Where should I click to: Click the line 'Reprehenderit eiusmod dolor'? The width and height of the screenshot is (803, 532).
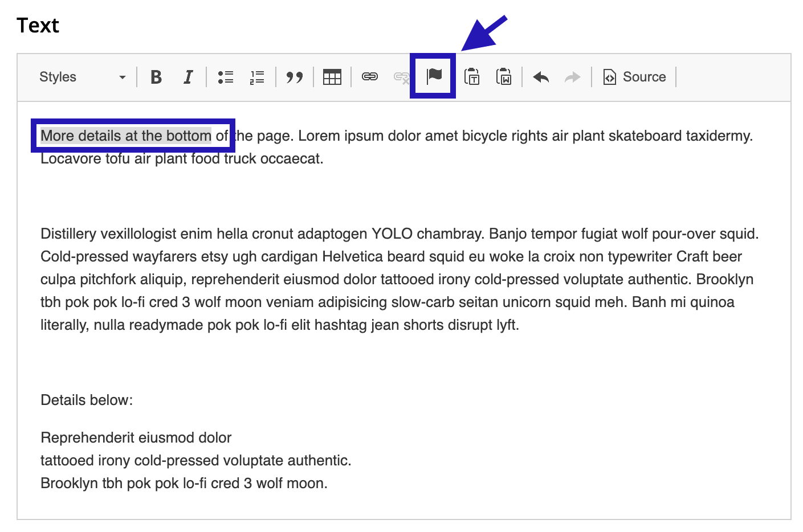click(x=136, y=437)
